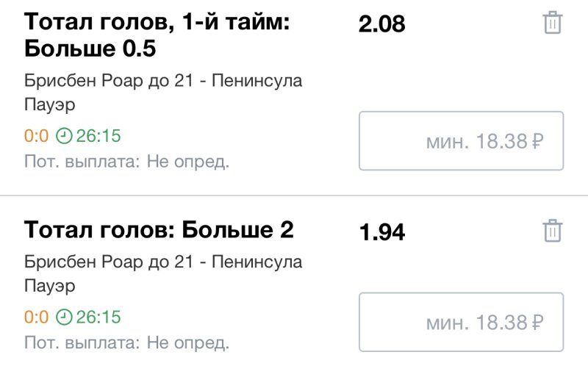Remove the "Тотал голов: Больше 2" bet
The height and width of the screenshot is (366, 588).
point(552,230)
